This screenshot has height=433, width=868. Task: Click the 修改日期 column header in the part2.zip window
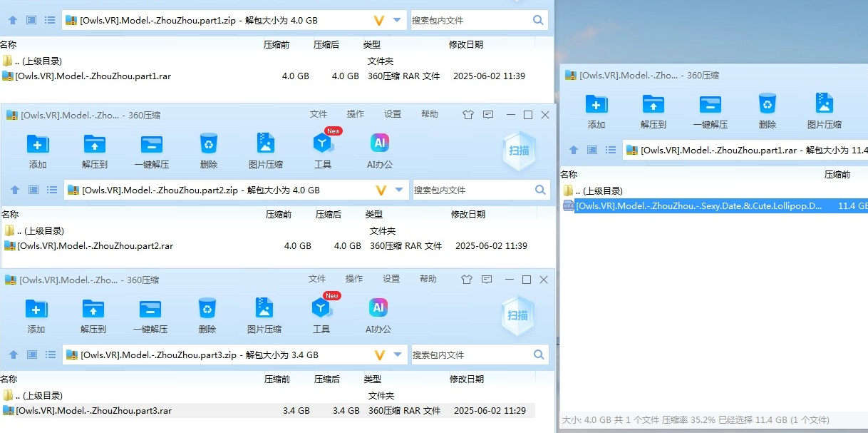(x=467, y=214)
